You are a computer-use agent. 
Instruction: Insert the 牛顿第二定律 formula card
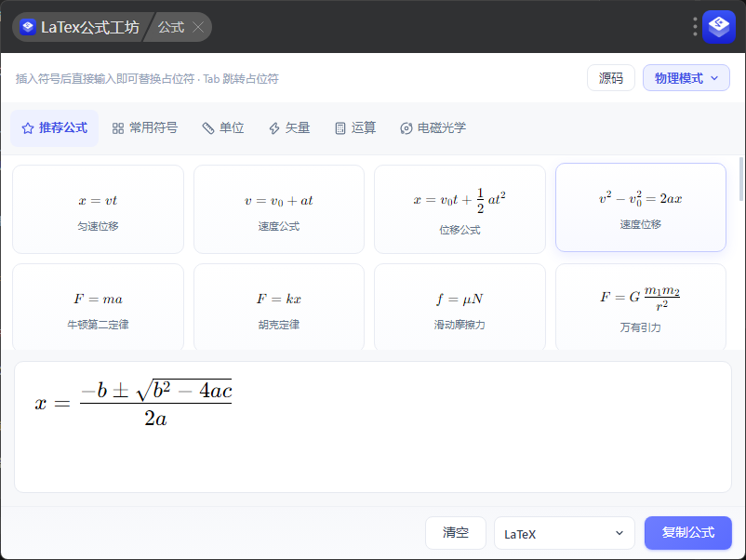98,307
